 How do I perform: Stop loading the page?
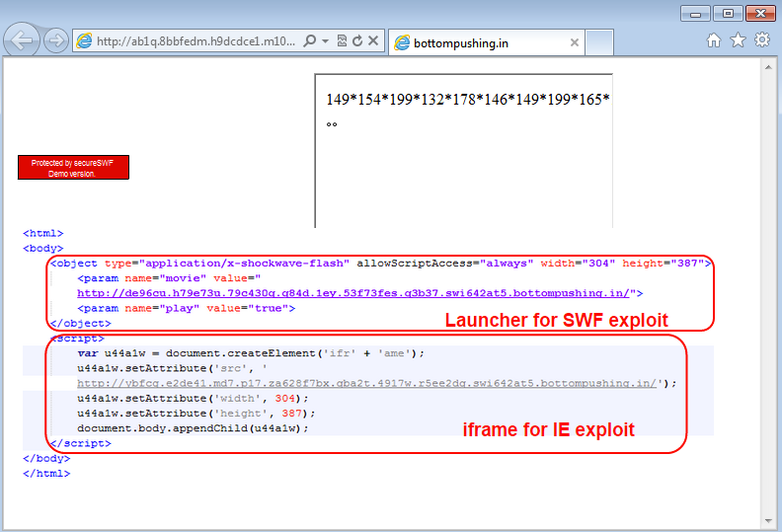[x=373, y=40]
